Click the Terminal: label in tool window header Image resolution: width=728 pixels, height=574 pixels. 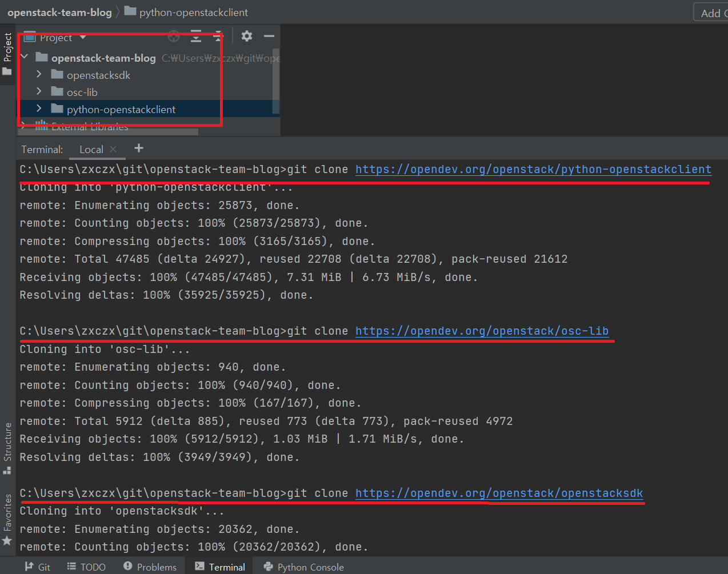42,150
